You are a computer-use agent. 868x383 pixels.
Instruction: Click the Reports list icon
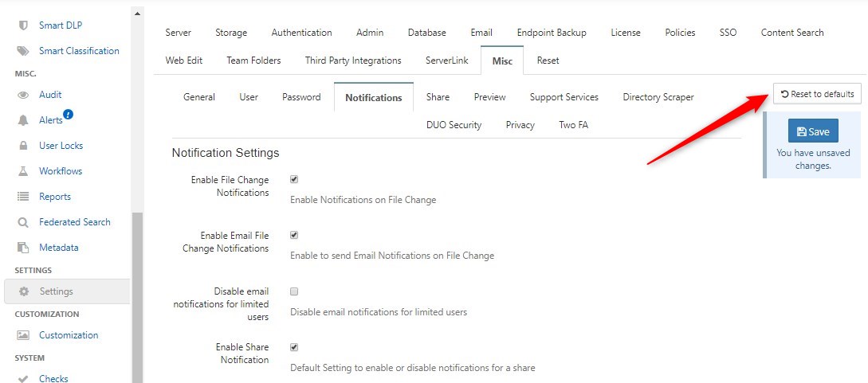point(23,197)
